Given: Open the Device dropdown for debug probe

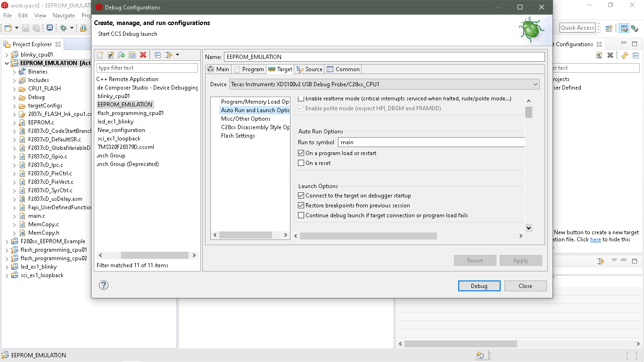Looking at the screenshot, I should click(535, 84).
